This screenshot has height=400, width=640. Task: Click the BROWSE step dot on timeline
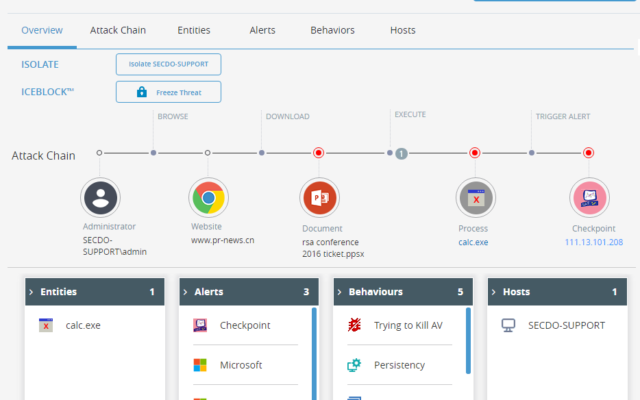[x=153, y=153]
